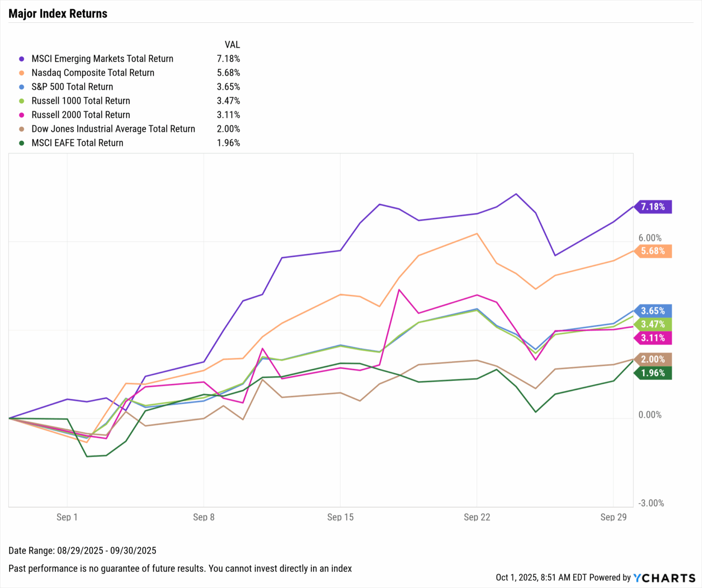Click the Sep 22 x-axis date label
The height and width of the screenshot is (588, 702).
[477, 517]
